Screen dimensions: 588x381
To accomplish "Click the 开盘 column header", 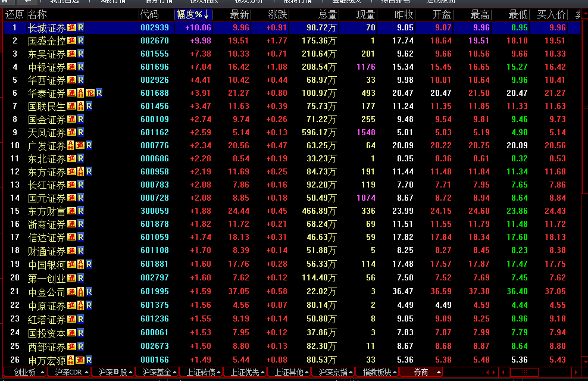I will click(442, 15).
